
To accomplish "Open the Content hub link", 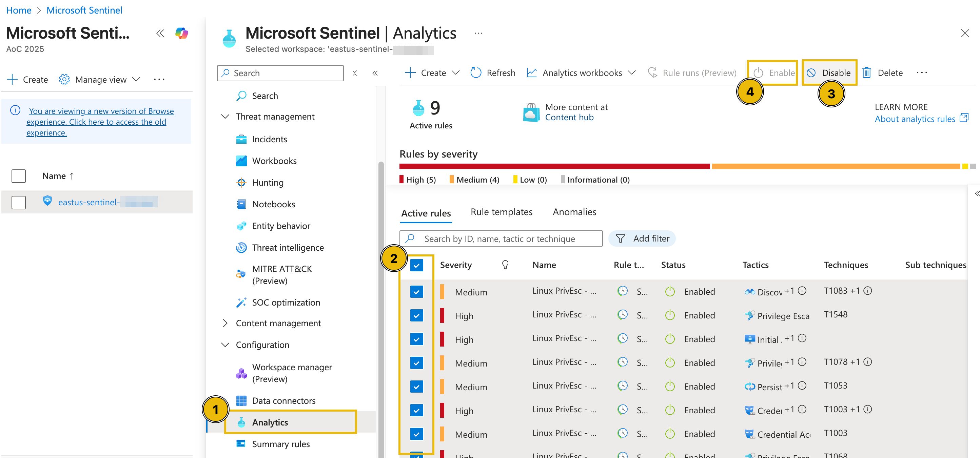I will click(569, 118).
